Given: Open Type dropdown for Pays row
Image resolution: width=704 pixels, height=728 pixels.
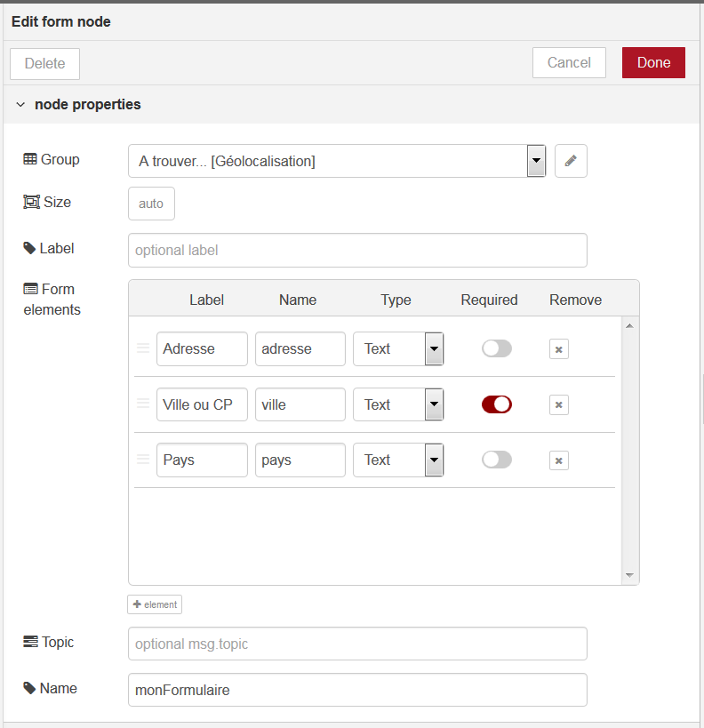Looking at the screenshot, I should click(x=398, y=460).
